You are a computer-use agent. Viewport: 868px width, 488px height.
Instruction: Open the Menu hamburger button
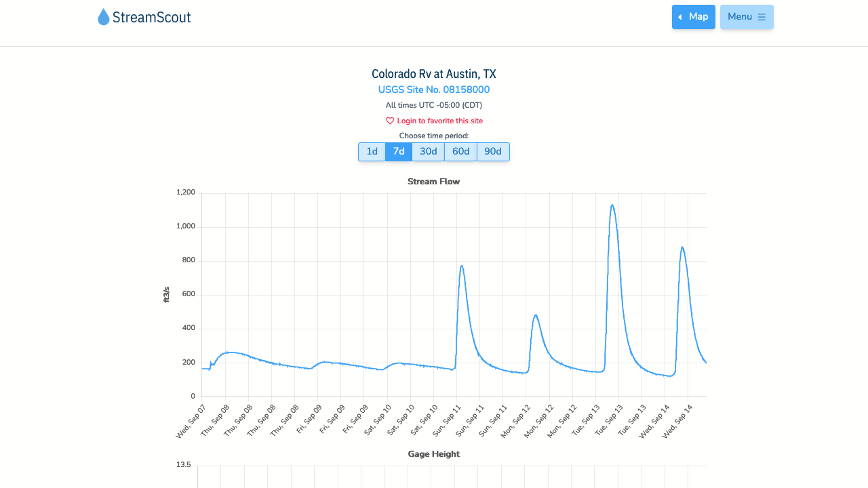(747, 17)
